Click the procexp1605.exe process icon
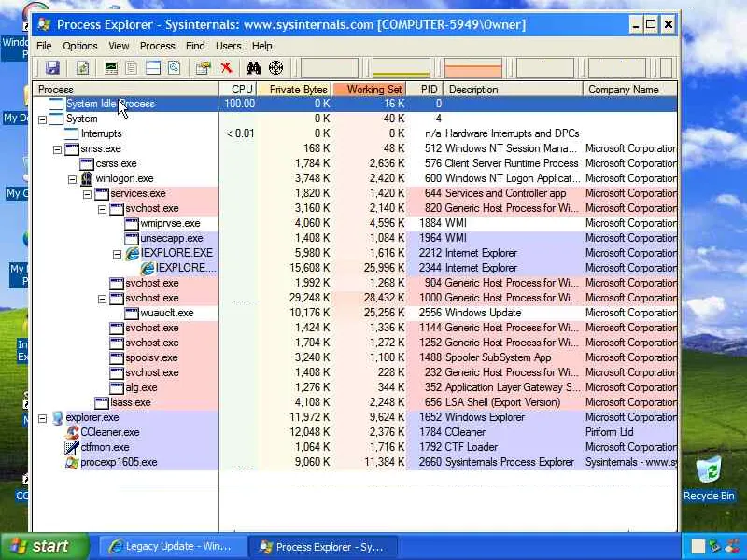This screenshot has width=747, height=560. click(72, 462)
